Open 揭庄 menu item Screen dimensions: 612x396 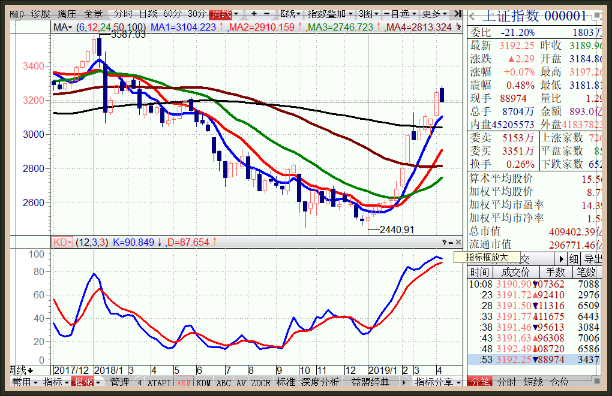tap(67, 14)
